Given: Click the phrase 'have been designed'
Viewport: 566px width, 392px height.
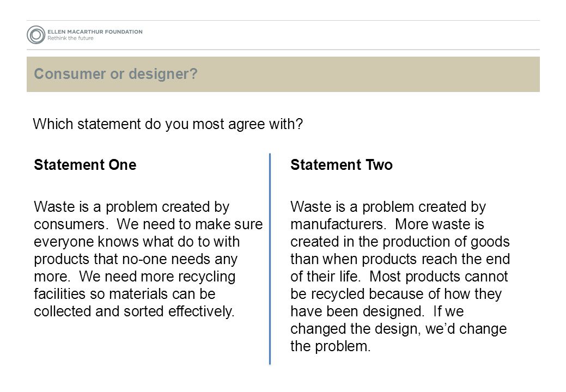Looking at the screenshot, I should [356, 311].
